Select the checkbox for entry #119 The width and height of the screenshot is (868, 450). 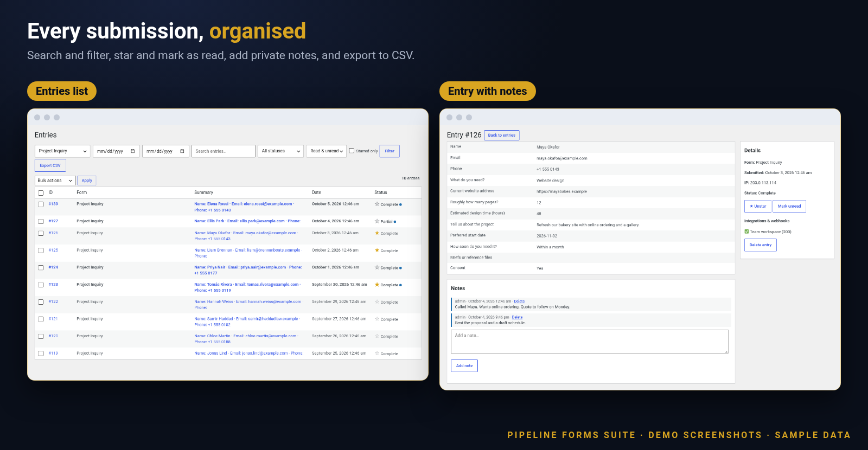41,353
